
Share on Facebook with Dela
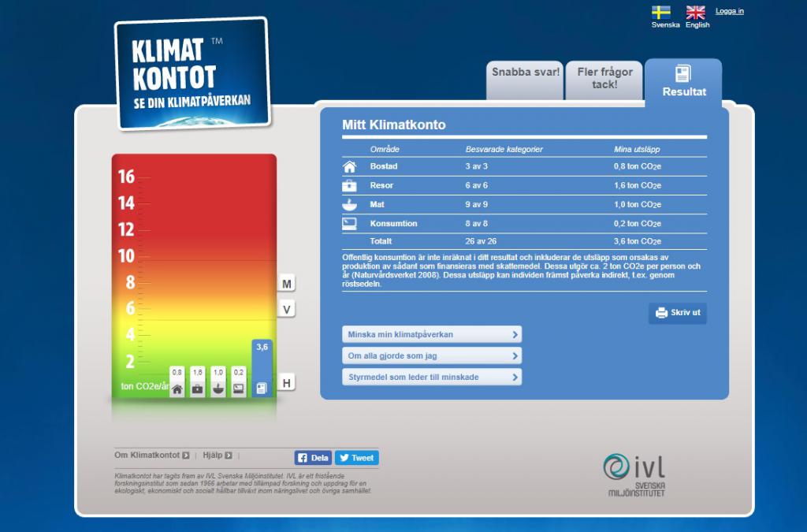click(x=313, y=458)
